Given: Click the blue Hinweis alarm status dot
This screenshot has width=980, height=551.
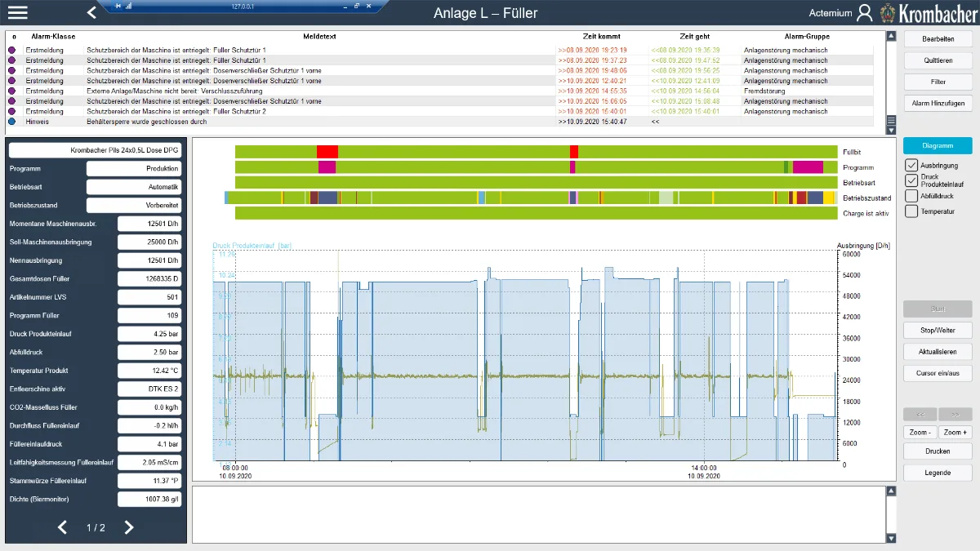Looking at the screenshot, I should (x=12, y=122).
